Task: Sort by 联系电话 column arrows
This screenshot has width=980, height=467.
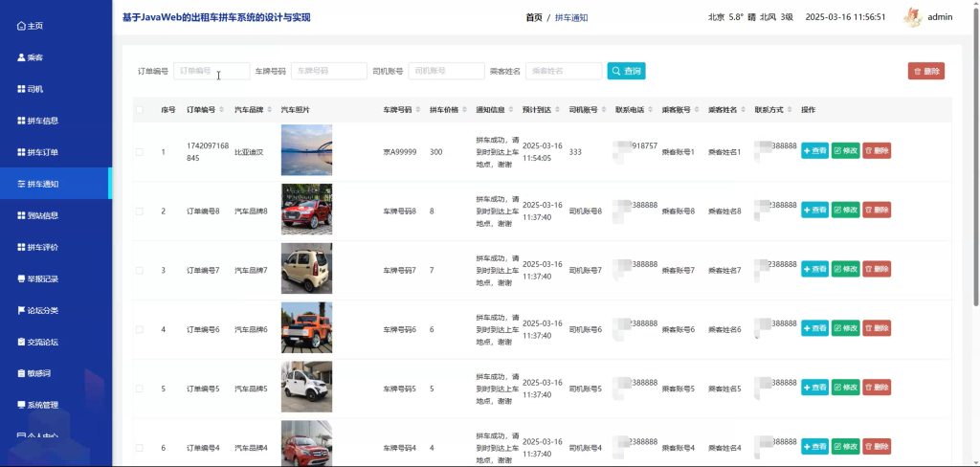Action: pos(651,110)
